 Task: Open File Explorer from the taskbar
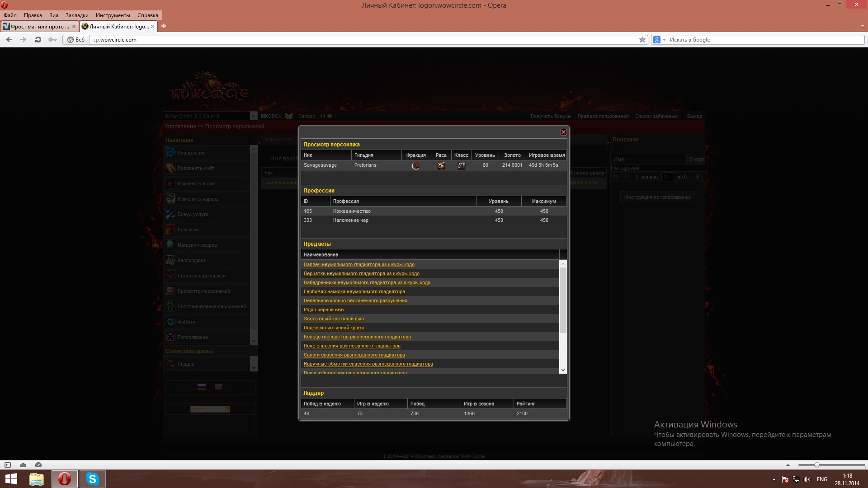point(37,479)
